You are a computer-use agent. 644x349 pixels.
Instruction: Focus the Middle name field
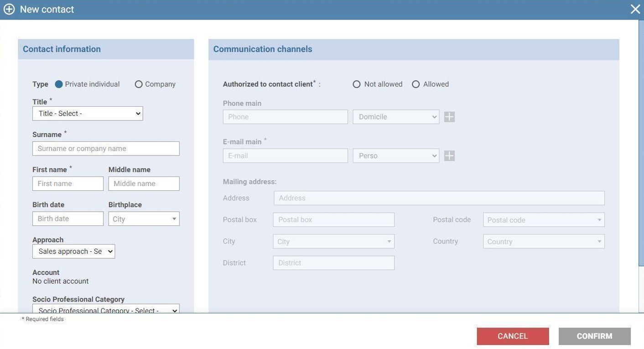tap(144, 183)
